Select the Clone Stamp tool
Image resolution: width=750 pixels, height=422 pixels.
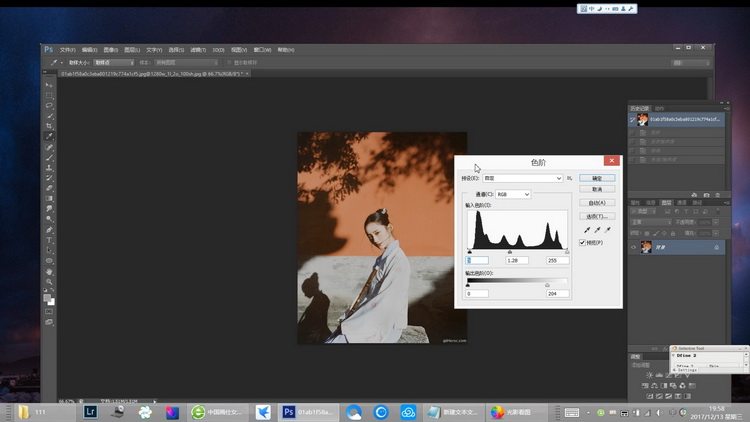coord(49,168)
